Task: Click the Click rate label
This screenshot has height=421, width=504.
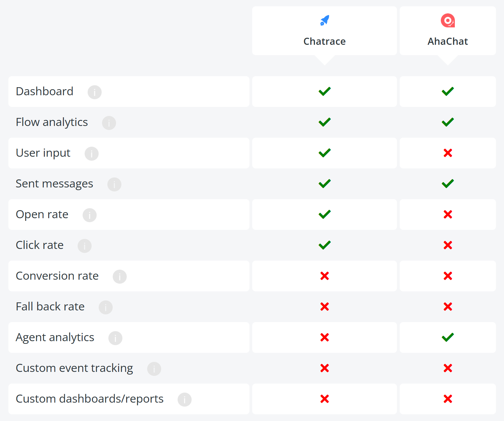Action: point(40,245)
